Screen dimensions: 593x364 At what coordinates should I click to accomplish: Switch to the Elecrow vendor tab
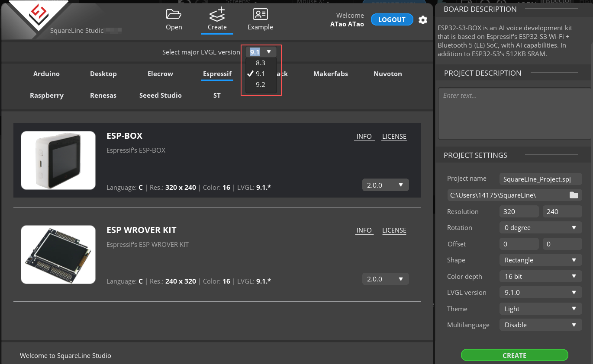(x=160, y=74)
